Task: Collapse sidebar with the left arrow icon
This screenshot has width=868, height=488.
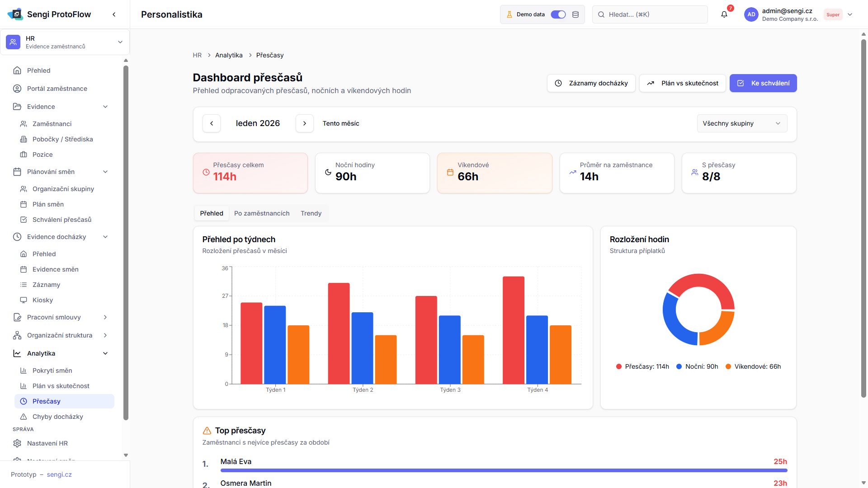Action: tap(114, 14)
